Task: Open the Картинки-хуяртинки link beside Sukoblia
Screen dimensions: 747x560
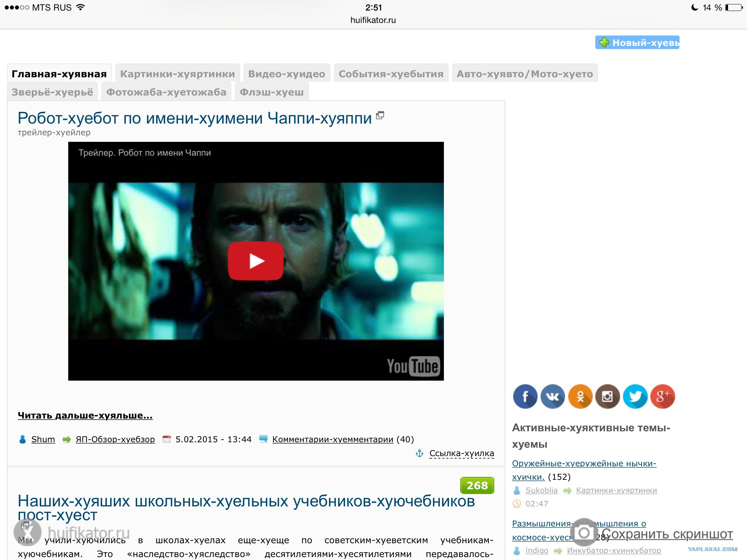Action: [616, 490]
